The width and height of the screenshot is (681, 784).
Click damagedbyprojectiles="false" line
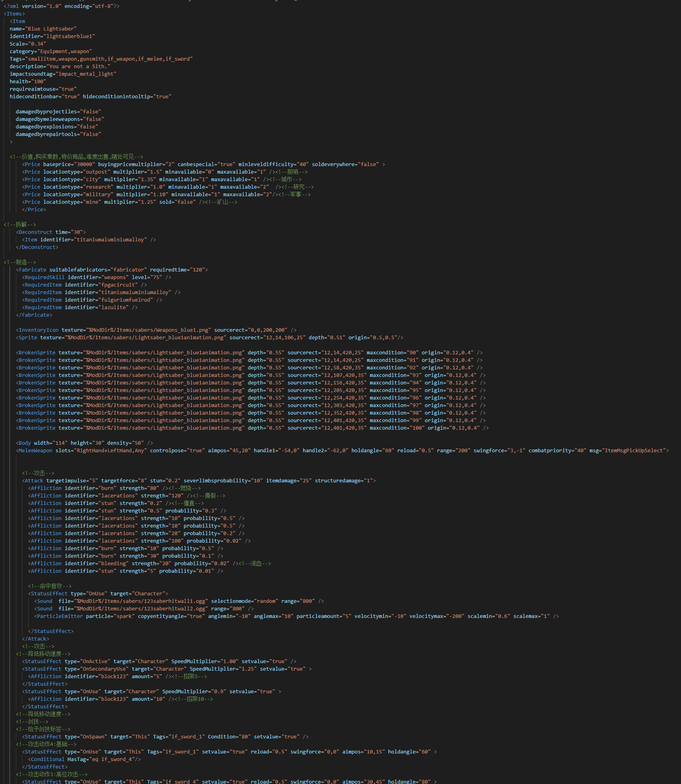coord(58,112)
